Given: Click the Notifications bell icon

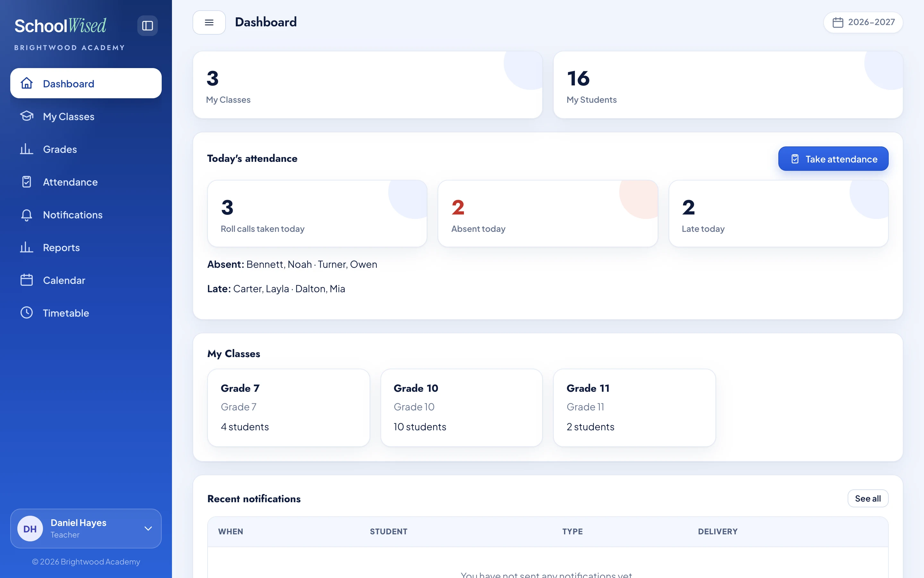Looking at the screenshot, I should click(x=27, y=215).
